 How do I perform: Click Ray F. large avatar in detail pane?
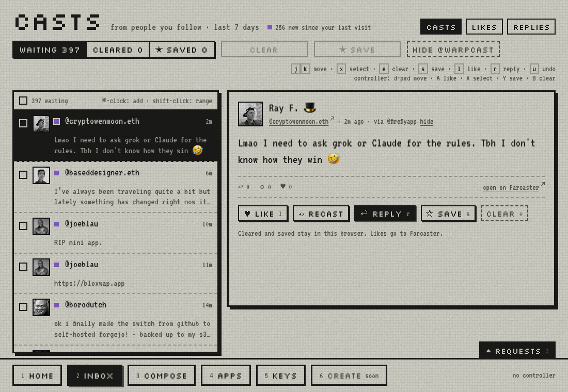click(250, 114)
